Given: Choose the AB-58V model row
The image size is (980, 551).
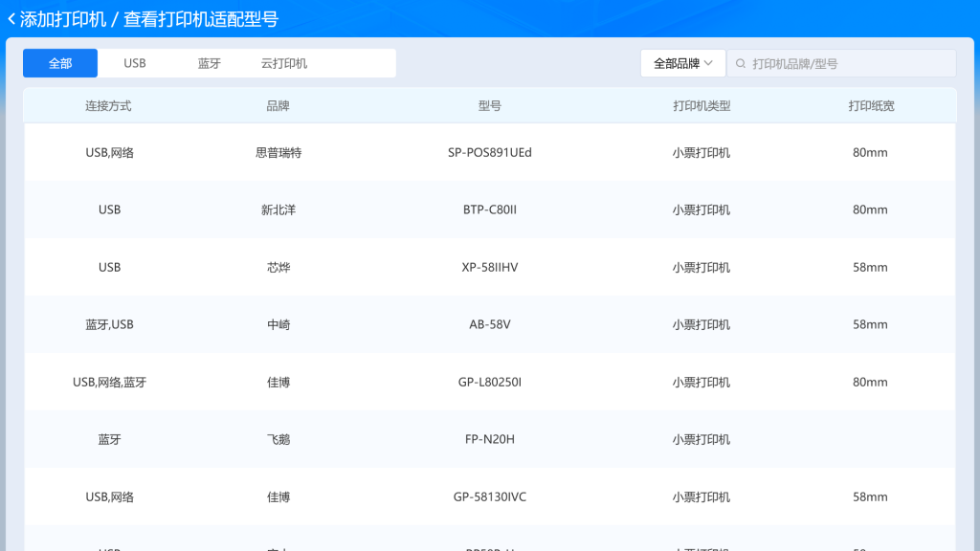Looking at the screenshot, I should (x=489, y=324).
